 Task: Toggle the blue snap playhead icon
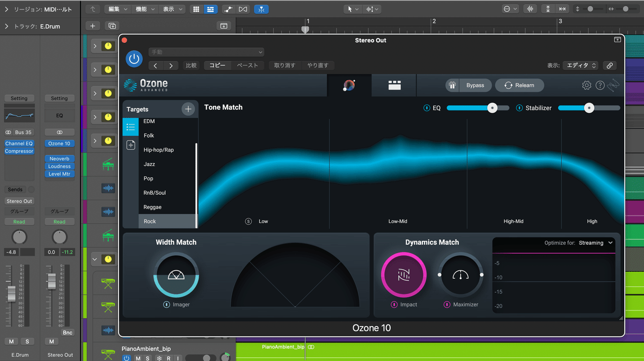point(261,9)
